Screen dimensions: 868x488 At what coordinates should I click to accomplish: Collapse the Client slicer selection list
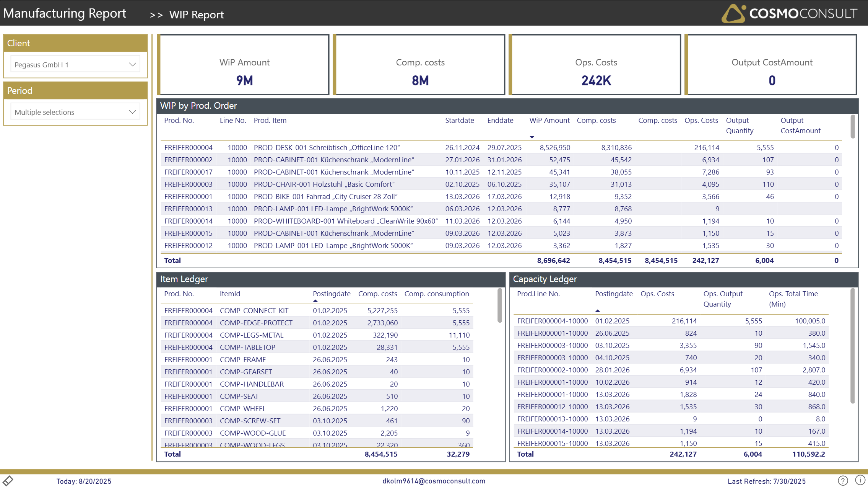click(132, 64)
